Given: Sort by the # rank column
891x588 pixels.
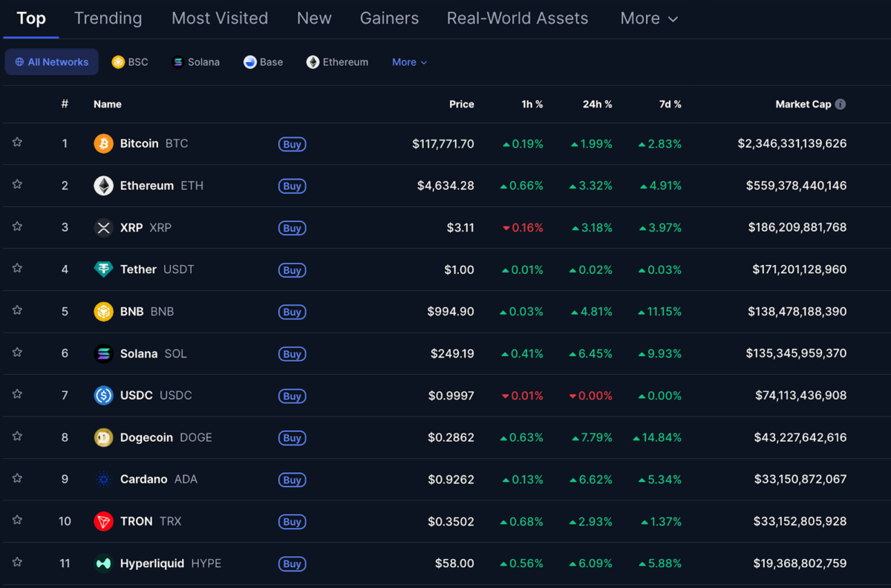Looking at the screenshot, I should pyautogui.click(x=65, y=104).
